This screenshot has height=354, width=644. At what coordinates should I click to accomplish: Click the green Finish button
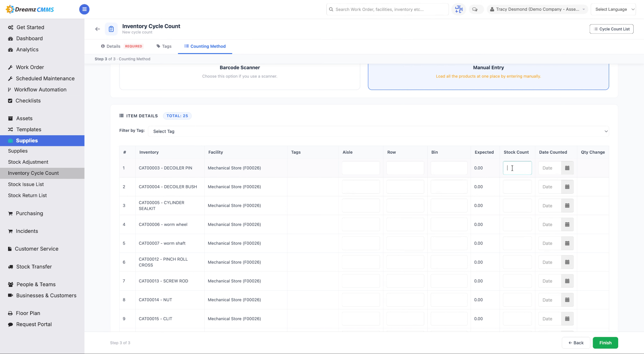click(x=605, y=343)
